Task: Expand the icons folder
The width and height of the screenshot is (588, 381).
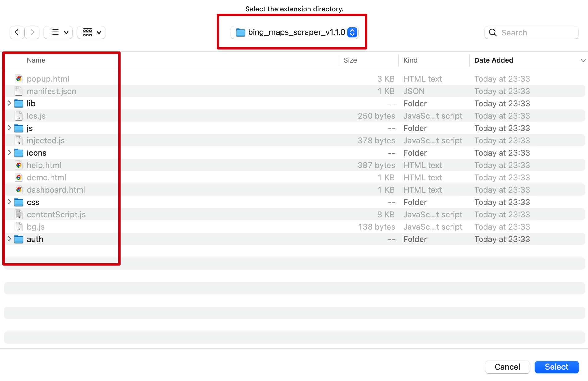Action: [x=10, y=153]
